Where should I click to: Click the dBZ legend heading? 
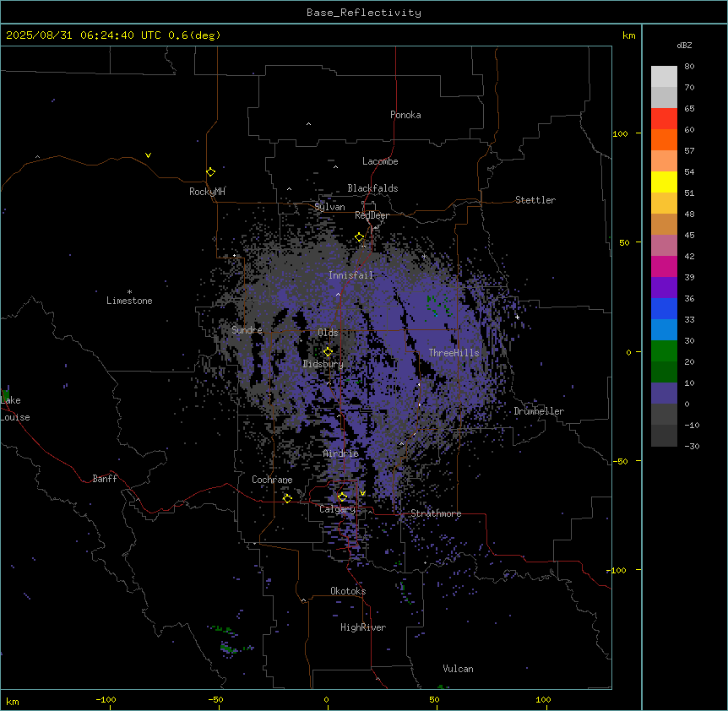[x=684, y=45]
